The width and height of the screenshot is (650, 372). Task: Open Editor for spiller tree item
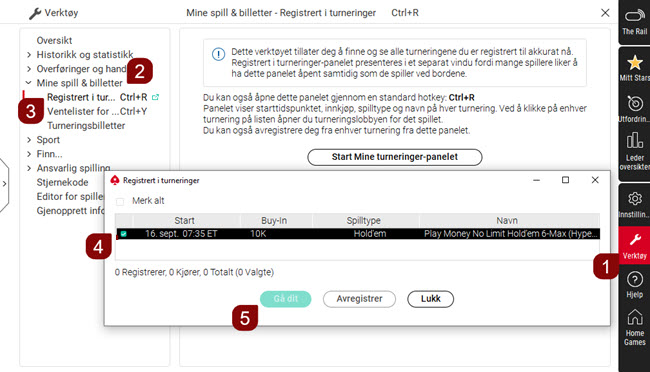(x=70, y=196)
